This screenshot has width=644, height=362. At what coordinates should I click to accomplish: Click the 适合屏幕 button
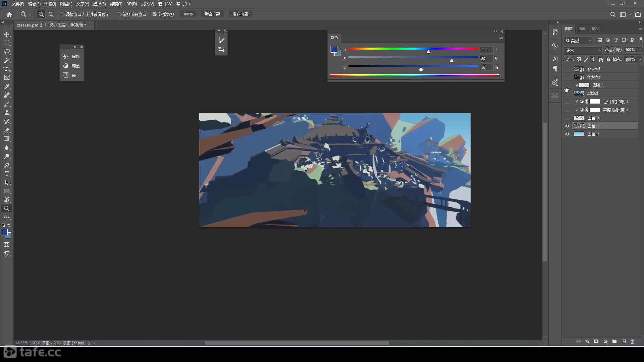coord(212,14)
